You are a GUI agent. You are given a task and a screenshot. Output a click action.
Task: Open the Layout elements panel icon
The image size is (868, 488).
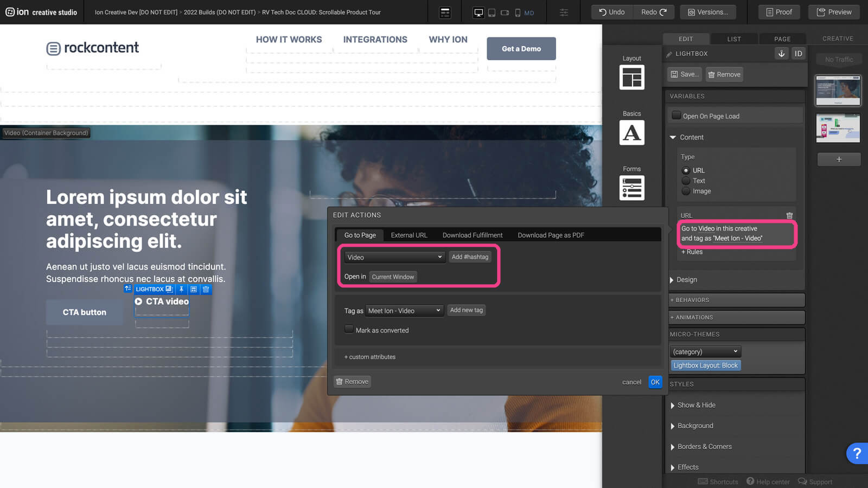point(631,77)
